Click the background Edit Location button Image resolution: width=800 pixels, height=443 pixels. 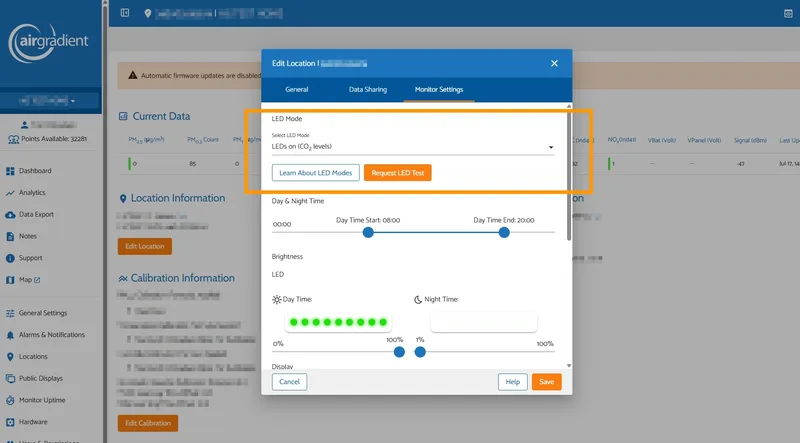point(145,246)
